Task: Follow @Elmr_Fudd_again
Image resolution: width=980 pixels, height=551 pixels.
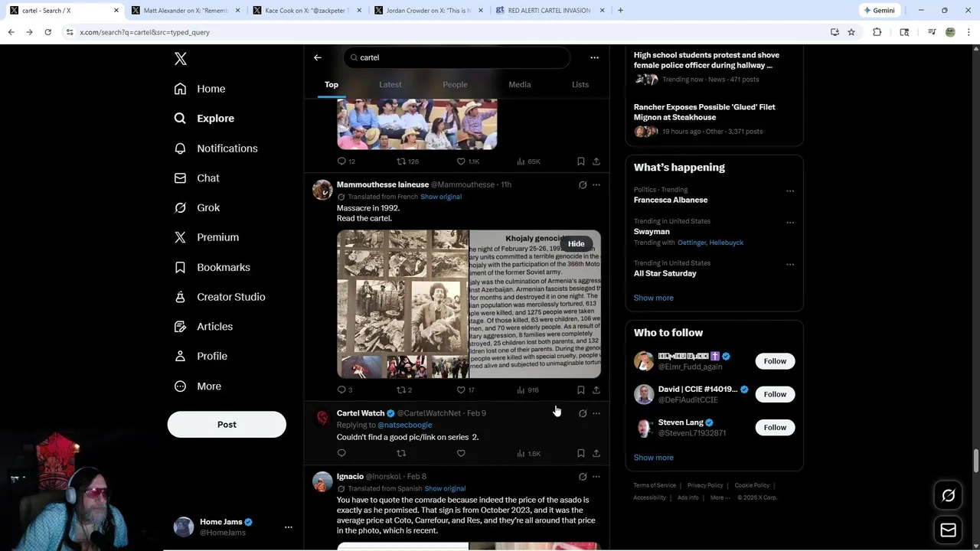Action: [x=775, y=361]
